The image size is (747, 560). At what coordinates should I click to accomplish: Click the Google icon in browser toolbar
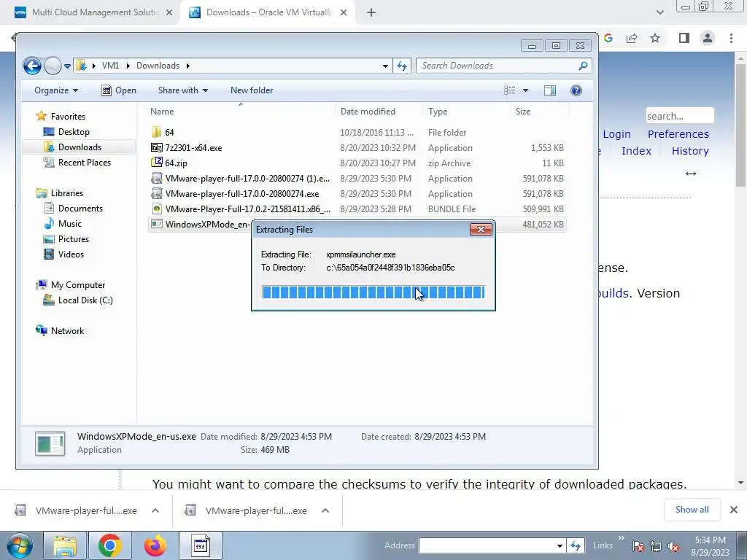(608, 38)
